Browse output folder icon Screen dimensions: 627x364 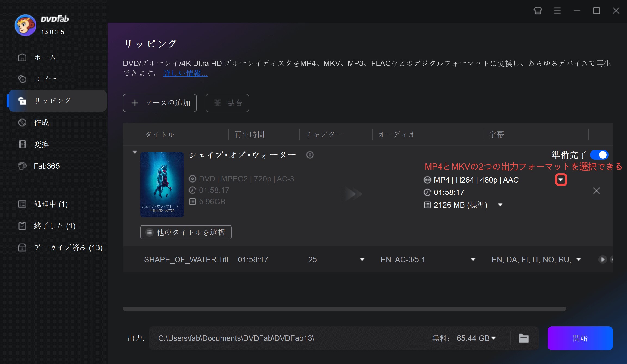(524, 338)
